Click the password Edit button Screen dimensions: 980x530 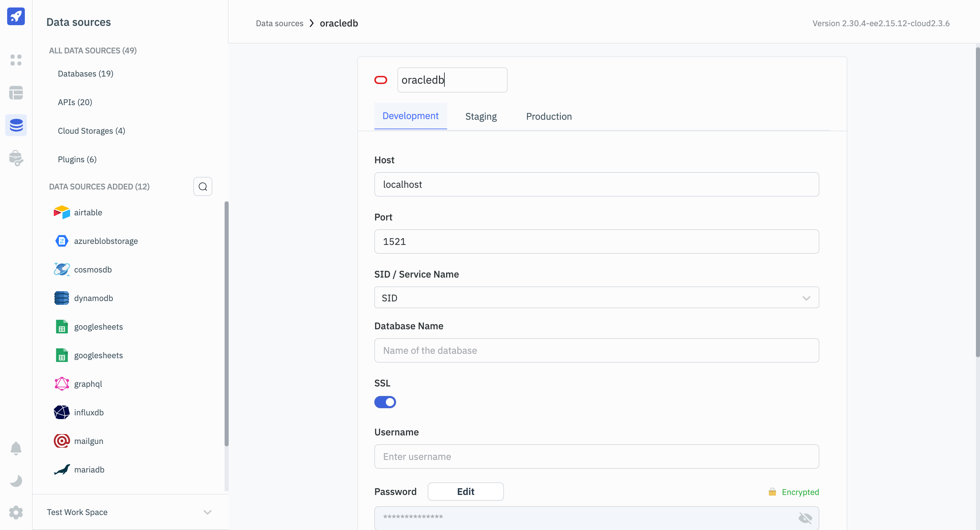465,492
